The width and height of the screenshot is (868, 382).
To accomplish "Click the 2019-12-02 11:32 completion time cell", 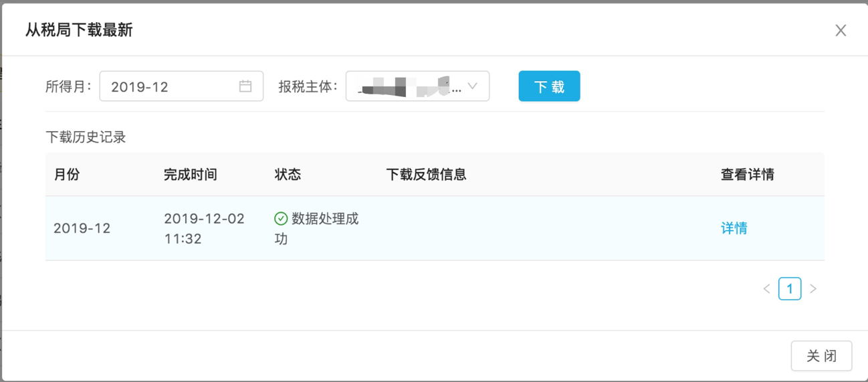I will (x=204, y=228).
